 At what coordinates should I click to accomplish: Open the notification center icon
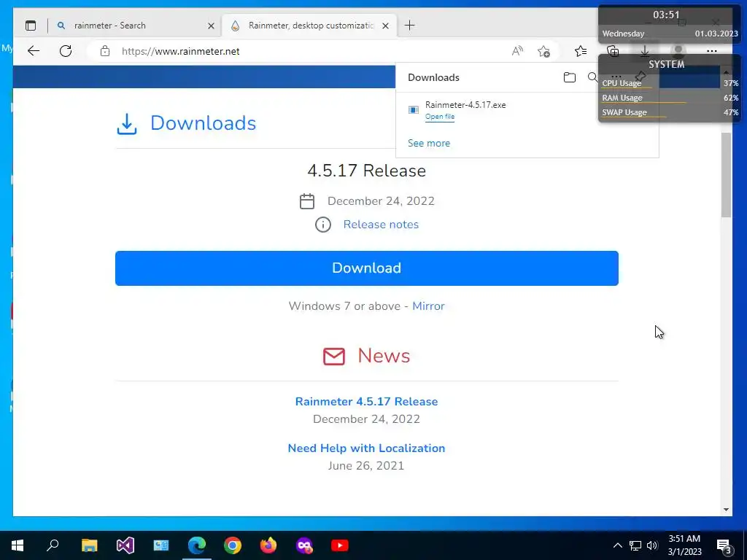[x=724, y=546]
